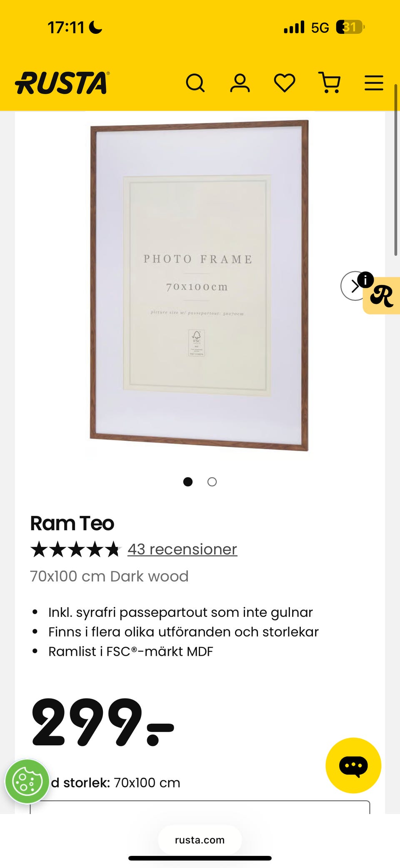This screenshot has width=400, height=868.
Task: Open the hamburger menu
Action: tap(374, 83)
